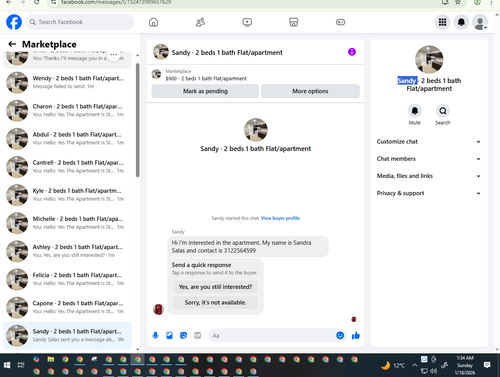Open the Friends icon in top navigation
The width and height of the screenshot is (500, 377).
click(200, 22)
